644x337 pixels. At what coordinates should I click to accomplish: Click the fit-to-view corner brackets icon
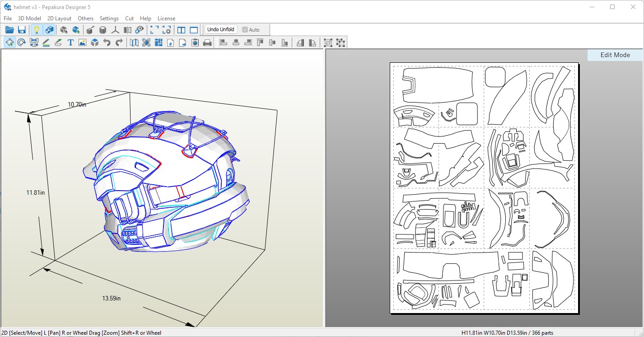click(154, 30)
